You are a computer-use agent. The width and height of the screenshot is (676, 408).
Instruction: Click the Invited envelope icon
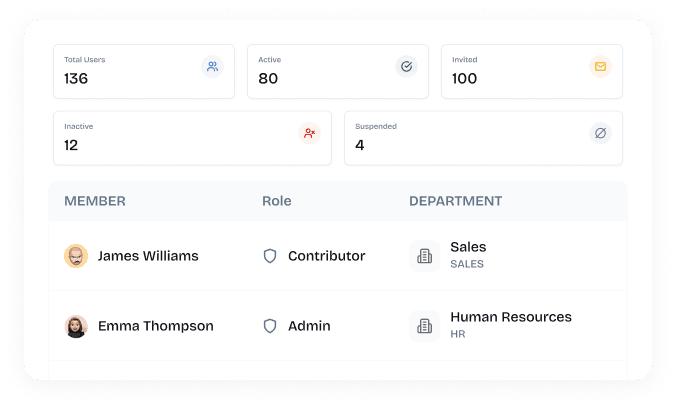pos(601,66)
